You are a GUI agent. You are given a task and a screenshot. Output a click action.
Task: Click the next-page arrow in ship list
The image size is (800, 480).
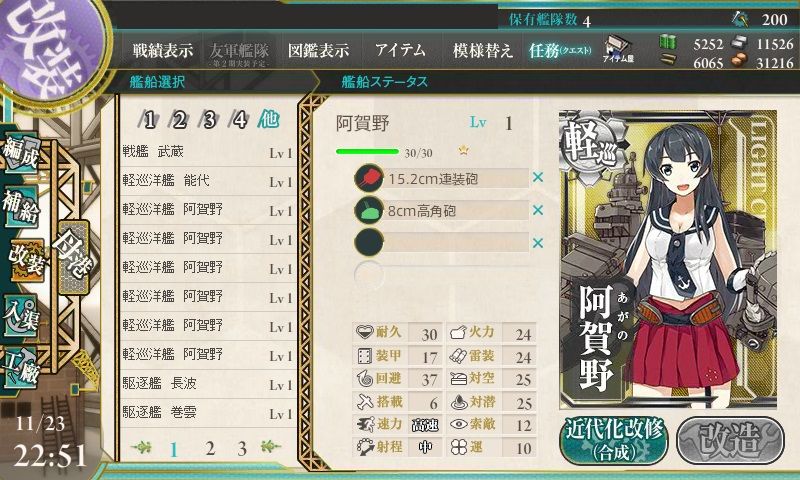click(271, 447)
